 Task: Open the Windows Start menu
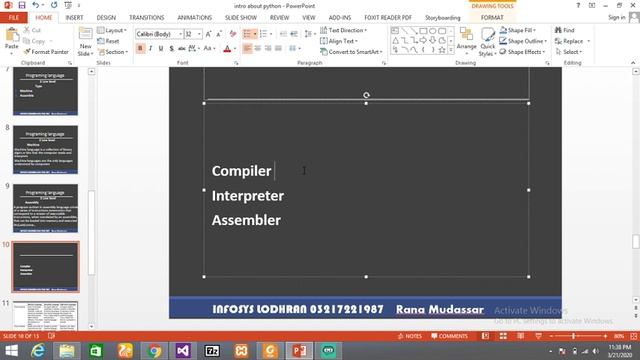tap(11, 351)
